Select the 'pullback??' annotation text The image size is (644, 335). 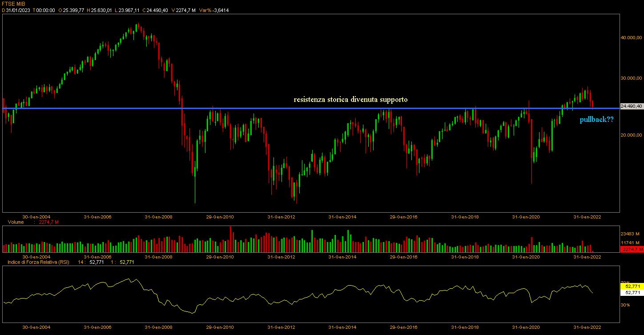597,119
